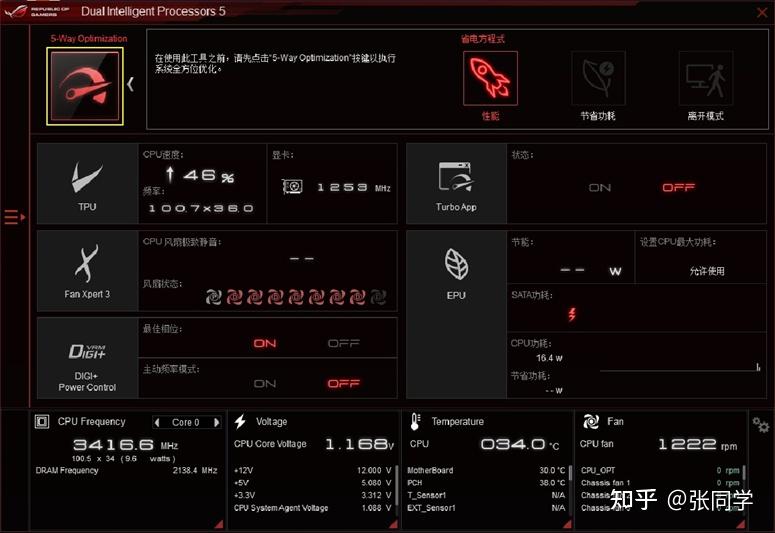This screenshot has width=775, height=533.
Task: Open monitor settings gear icon
Action: pyautogui.click(x=761, y=425)
